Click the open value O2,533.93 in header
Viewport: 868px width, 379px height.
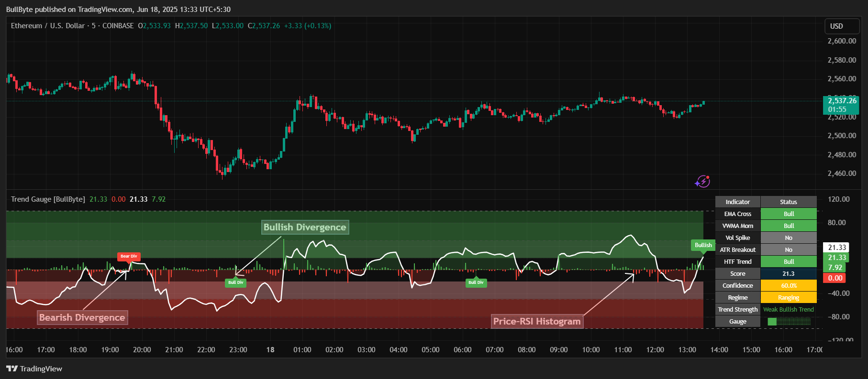[154, 26]
